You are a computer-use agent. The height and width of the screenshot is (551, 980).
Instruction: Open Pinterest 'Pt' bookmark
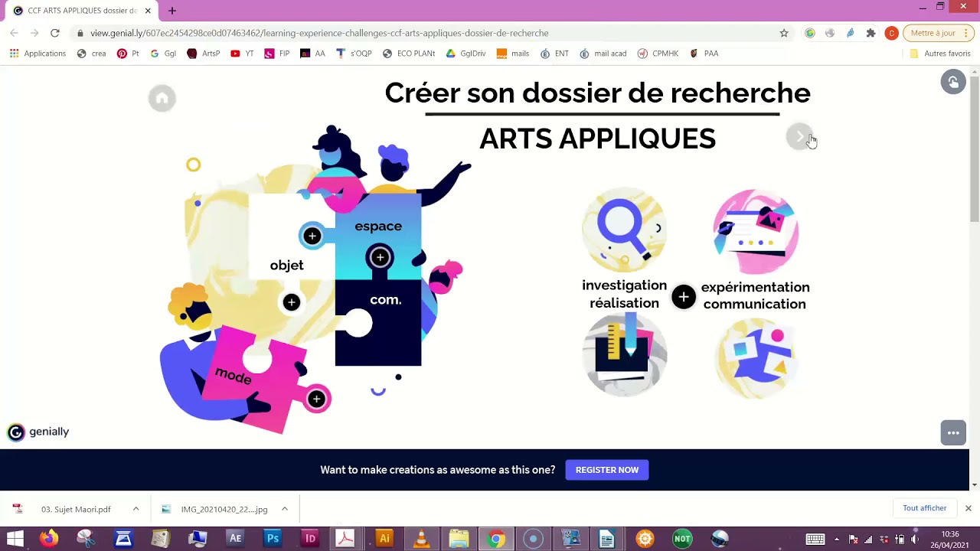point(128,54)
